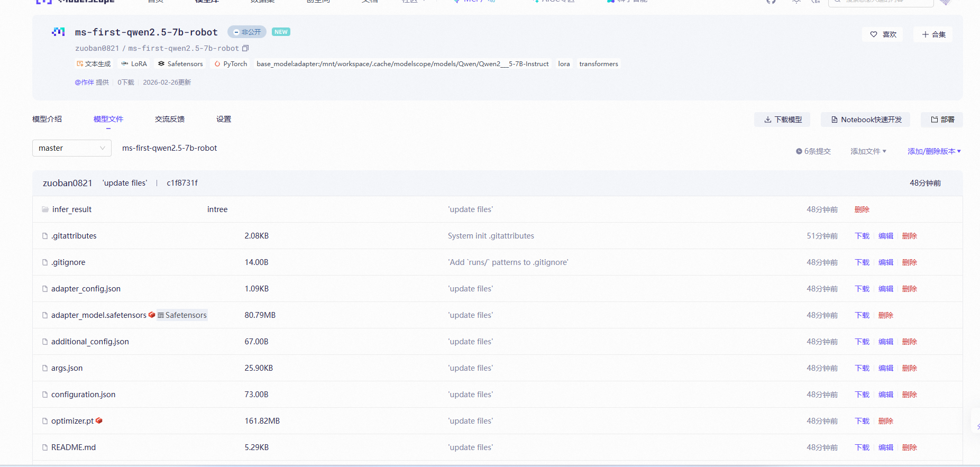
Task: Download additional_config.json
Action: point(862,342)
